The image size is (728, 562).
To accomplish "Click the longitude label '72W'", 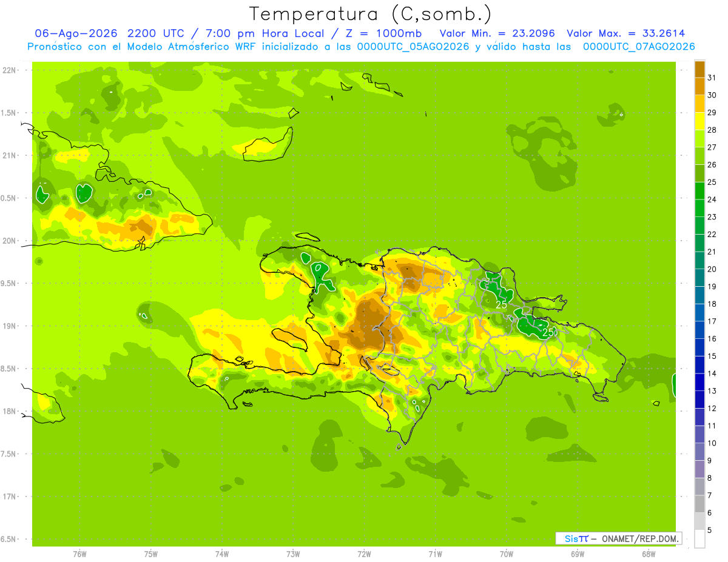I will (x=364, y=554).
